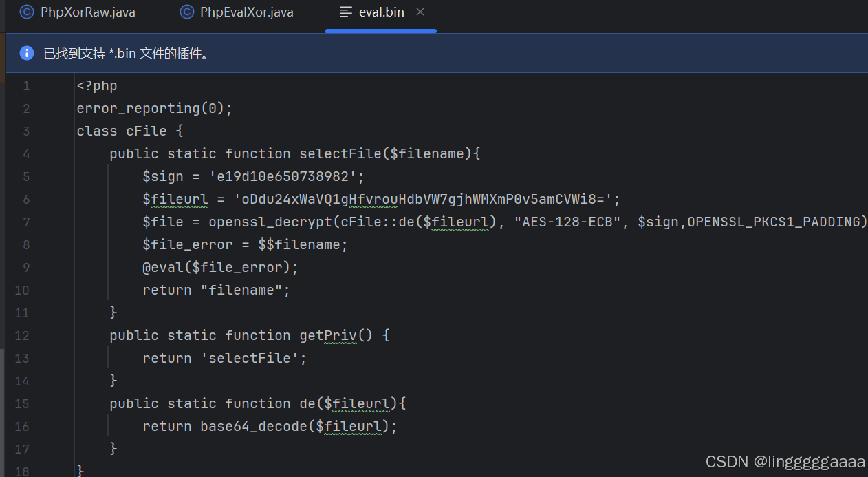
Task: Click the 'de($fileurl)' function declaration
Action: [258, 404]
